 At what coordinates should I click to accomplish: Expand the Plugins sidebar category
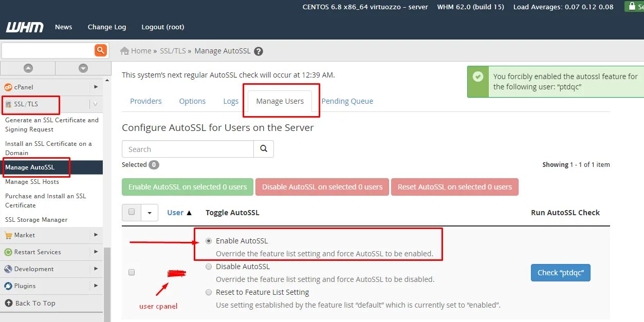point(96,286)
